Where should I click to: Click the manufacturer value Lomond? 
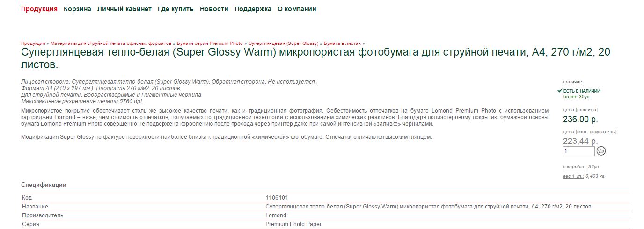click(276, 215)
